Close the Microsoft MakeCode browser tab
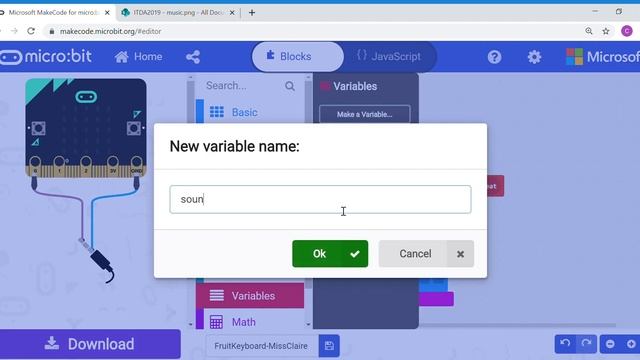Screen dimensions: 640x360 coord(107,13)
